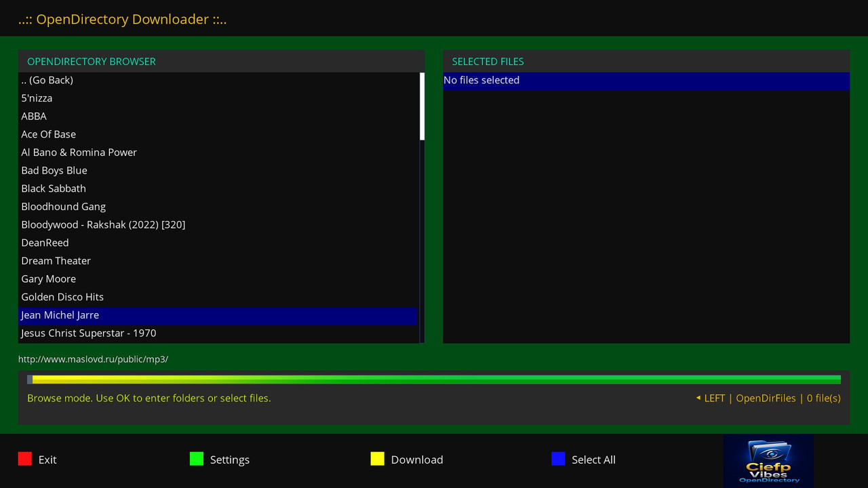Click the red Exit color button
The height and width of the screenshot is (488, 868).
pyautogui.click(x=25, y=459)
